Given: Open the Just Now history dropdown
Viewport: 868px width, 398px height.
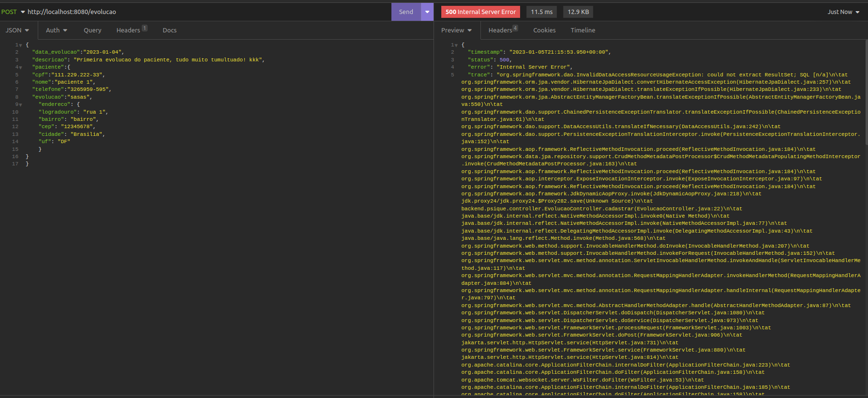Looking at the screenshot, I should (x=843, y=12).
